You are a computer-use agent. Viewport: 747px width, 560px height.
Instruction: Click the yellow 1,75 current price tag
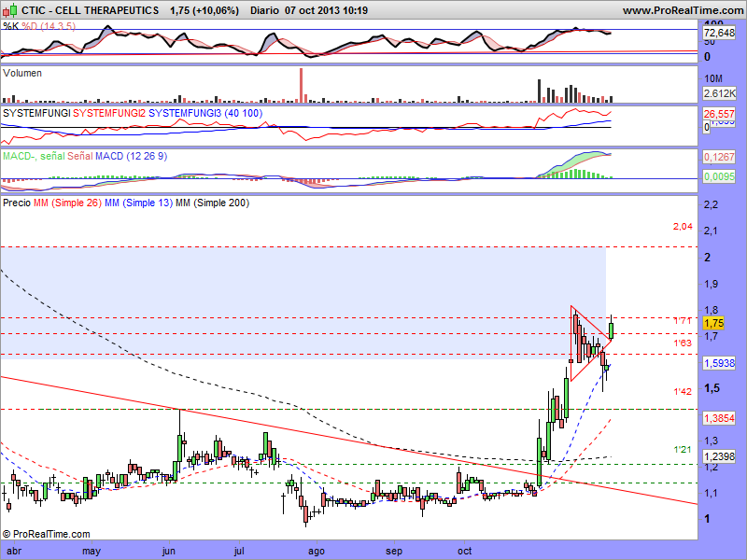[x=713, y=323]
